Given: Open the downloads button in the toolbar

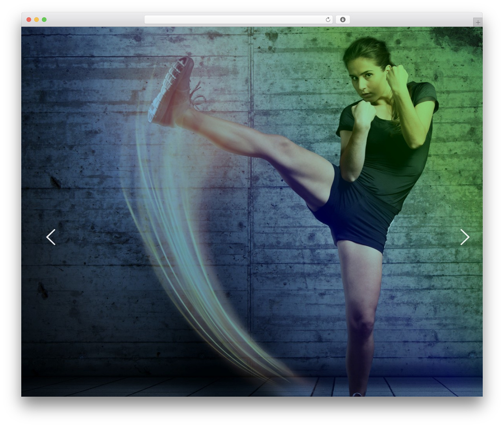Looking at the screenshot, I should pos(343,20).
